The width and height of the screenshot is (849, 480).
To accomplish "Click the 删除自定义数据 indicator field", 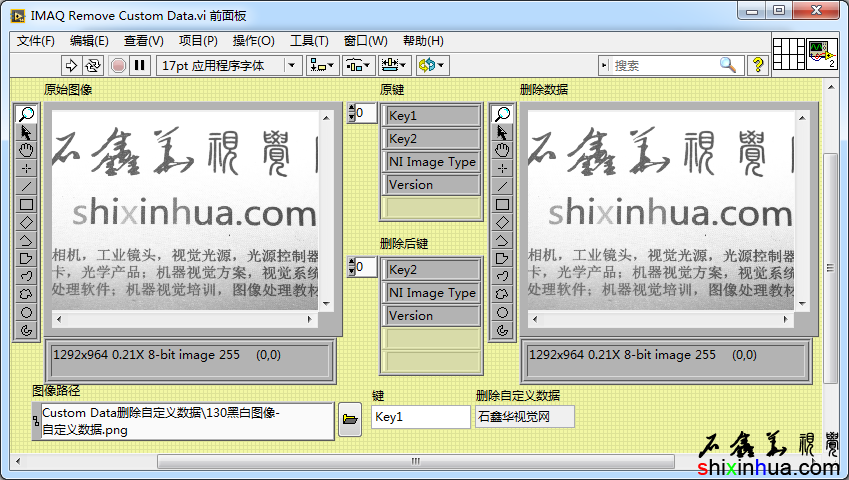I will click(524, 417).
